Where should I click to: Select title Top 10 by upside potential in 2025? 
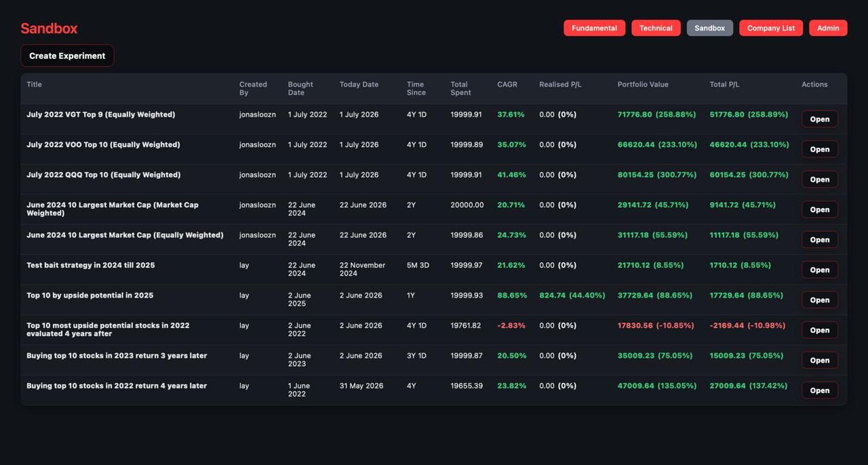click(90, 296)
